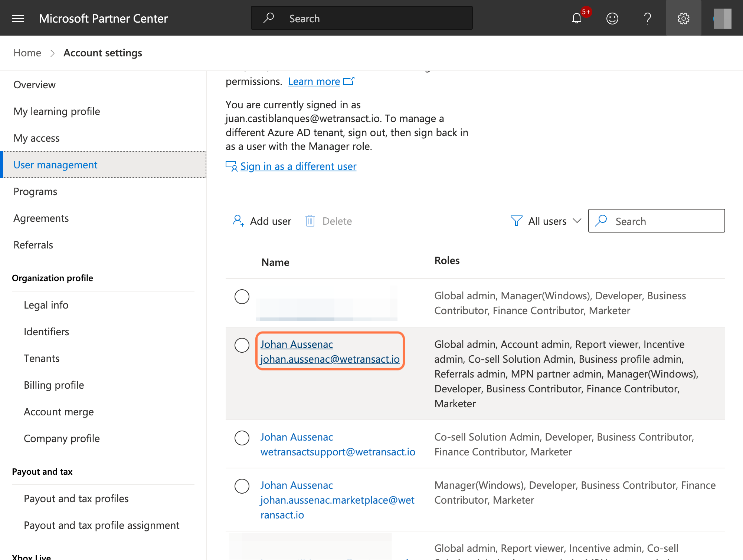This screenshot has width=743, height=560.
Task: Open Billing profile page
Action: tap(54, 385)
